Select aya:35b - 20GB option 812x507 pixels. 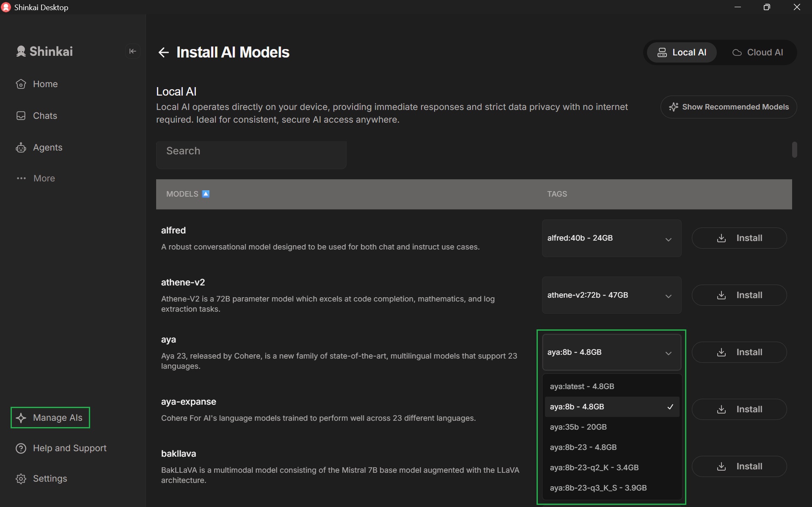click(578, 427)
